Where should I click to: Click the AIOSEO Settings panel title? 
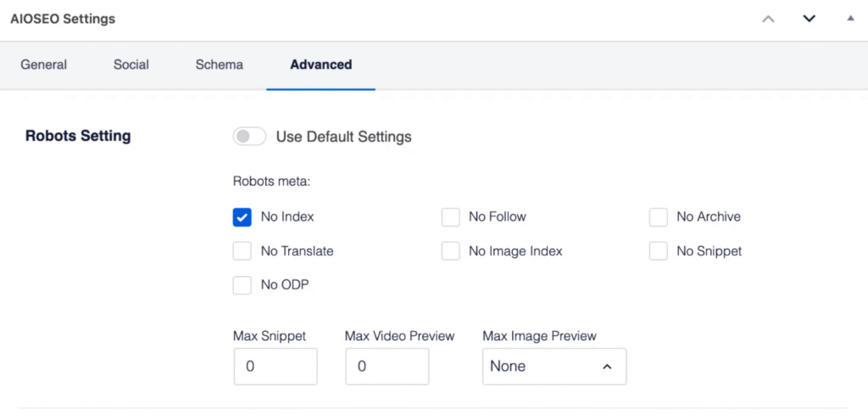tap(63, 19)
